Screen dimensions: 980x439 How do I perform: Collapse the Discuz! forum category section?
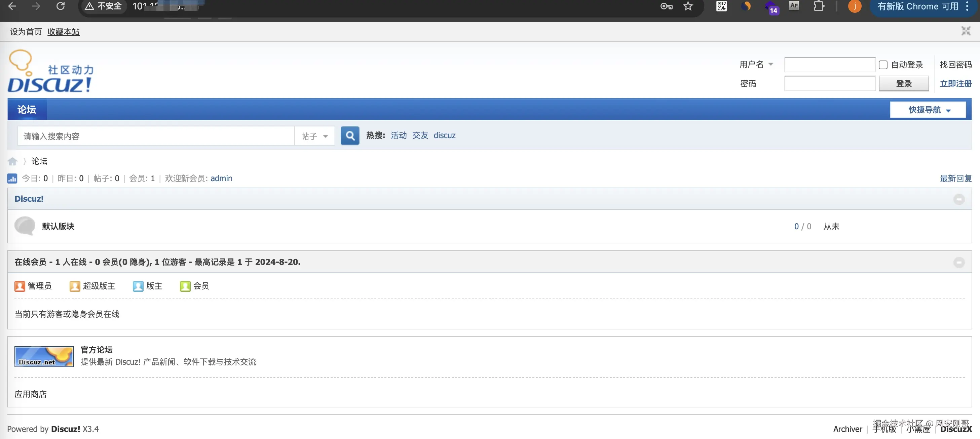[959, 199]
